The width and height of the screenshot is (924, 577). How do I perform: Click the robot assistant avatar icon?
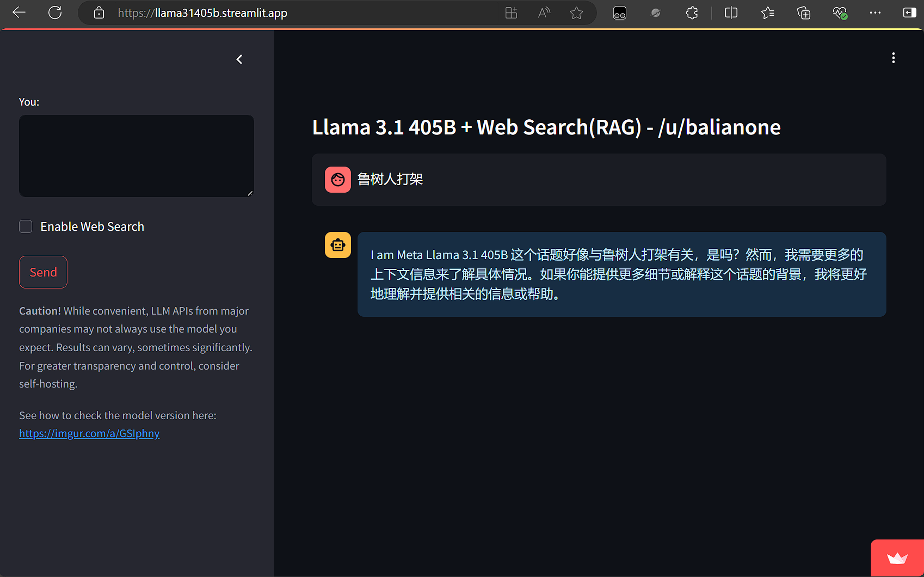click(x=338, y=245)
